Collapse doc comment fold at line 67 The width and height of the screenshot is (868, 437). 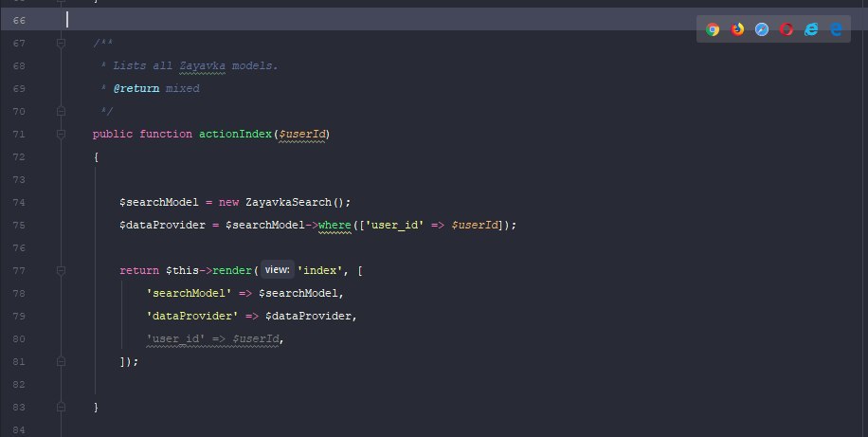click(x=61, y=43)
